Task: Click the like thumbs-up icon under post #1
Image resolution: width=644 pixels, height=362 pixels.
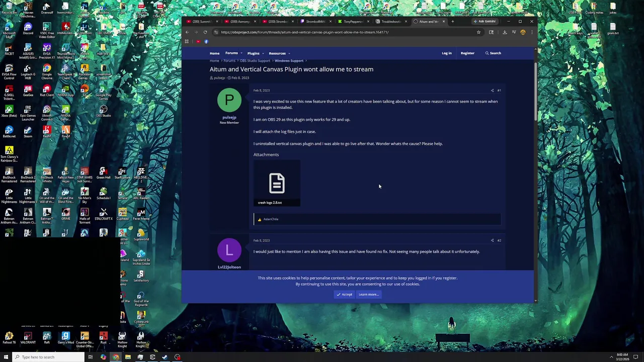Action: point(260,219)
